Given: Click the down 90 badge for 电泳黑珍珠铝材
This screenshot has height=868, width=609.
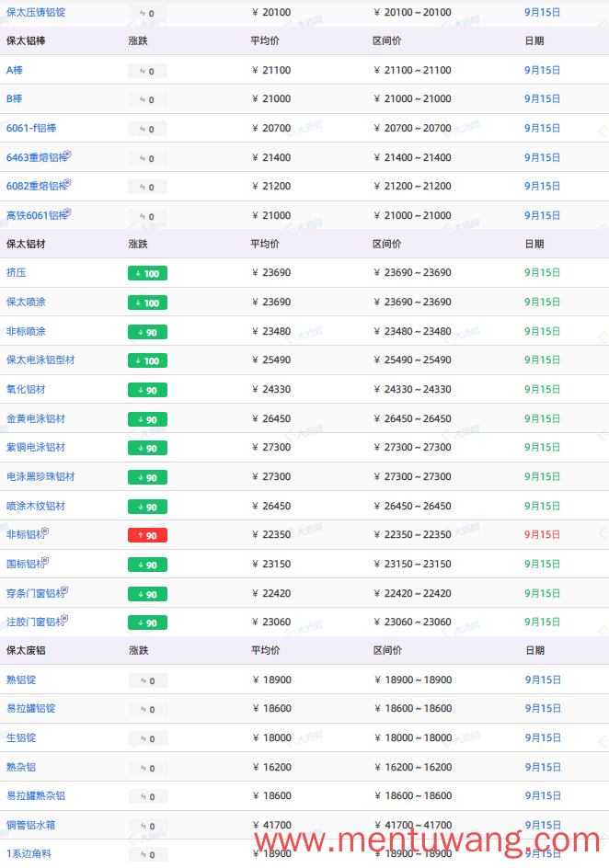Looking at the screenshot, I should click(x=147, y=477).
